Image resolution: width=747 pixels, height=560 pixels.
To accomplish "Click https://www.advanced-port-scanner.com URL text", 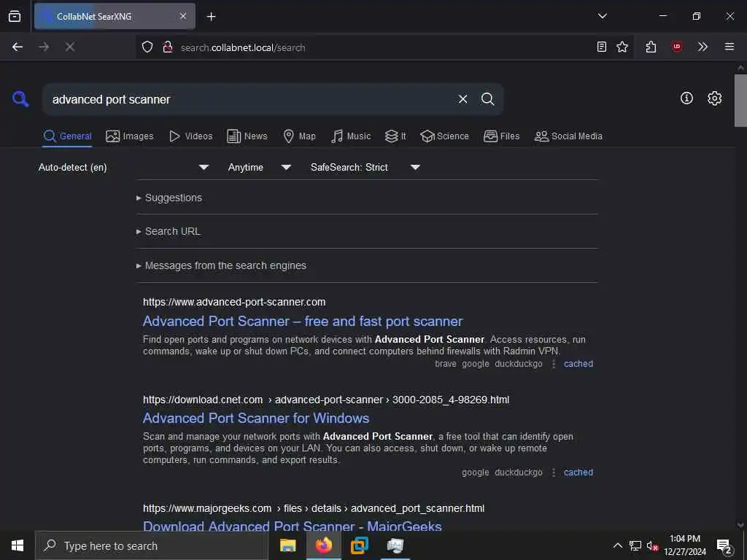I will click(234, 302).
